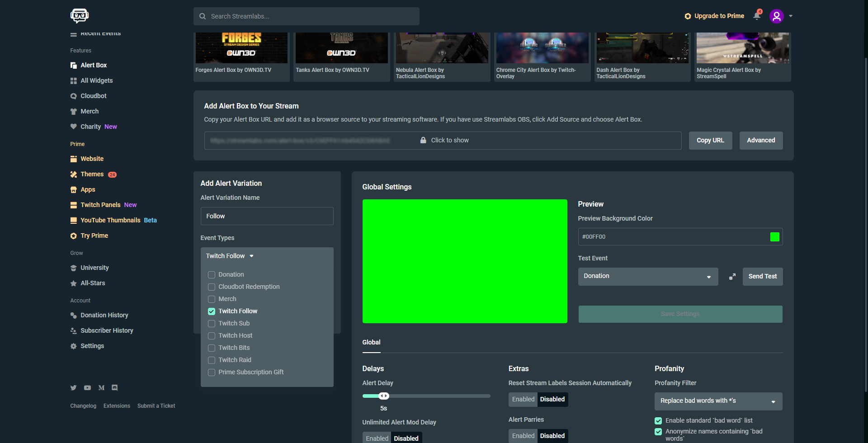Enable Reset Stream Labels Session Automatically
868x443 pixels.
tap(523, 400)
